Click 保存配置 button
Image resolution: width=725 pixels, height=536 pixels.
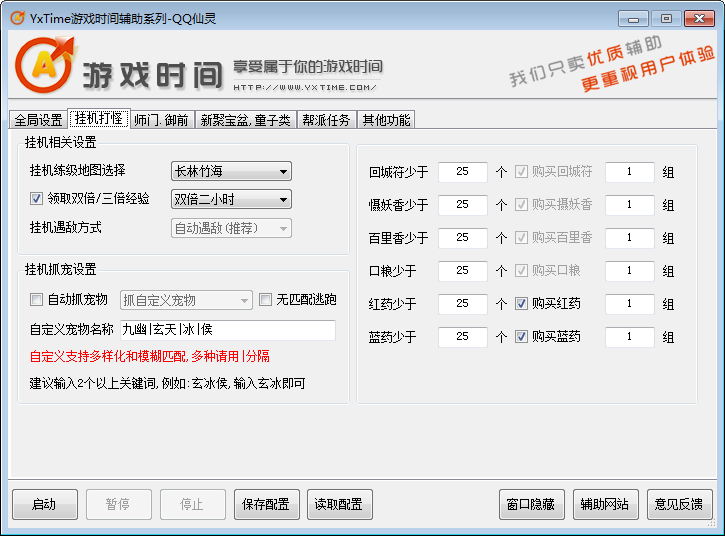click(x=267, y=505)
